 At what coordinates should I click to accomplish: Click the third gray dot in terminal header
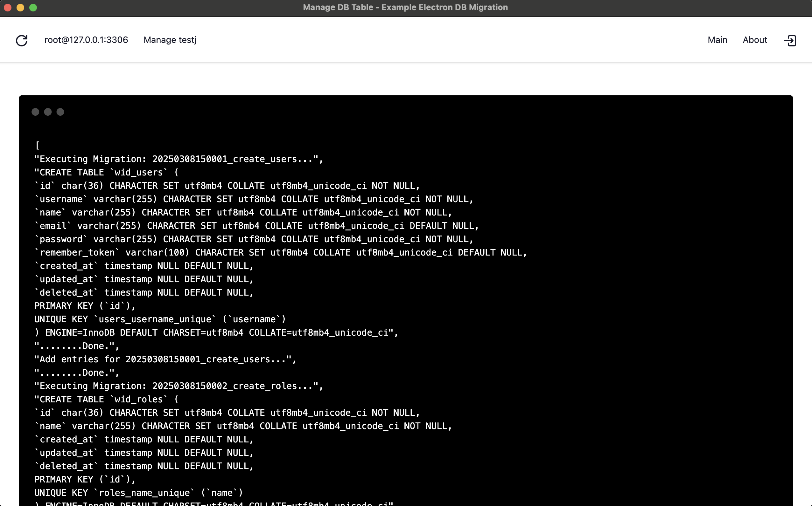click(x=60, y=112)
